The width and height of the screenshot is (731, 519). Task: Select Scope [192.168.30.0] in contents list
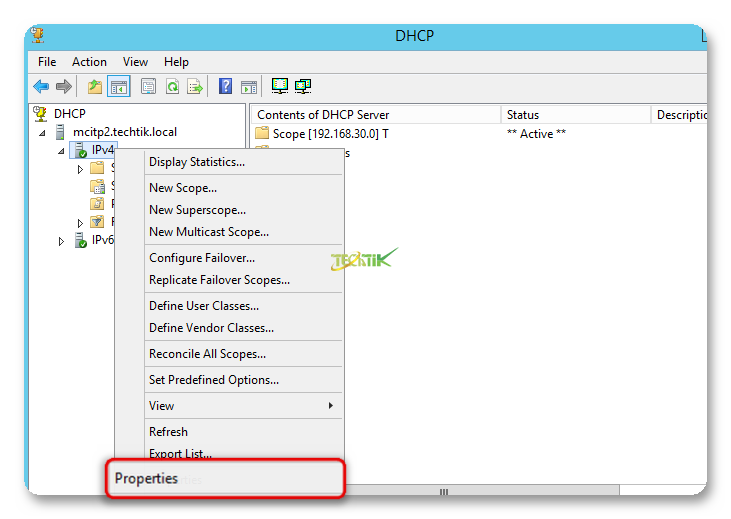click(x=330, y=133)
